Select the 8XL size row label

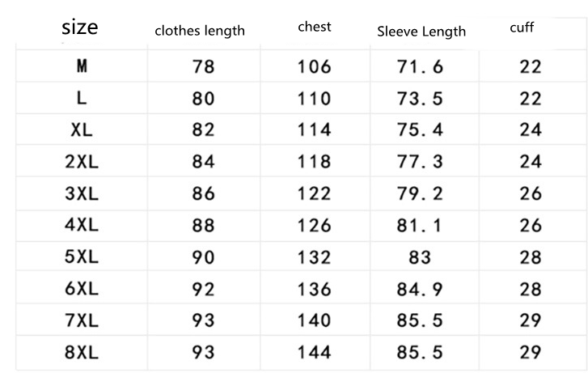[x=82, y=352]
